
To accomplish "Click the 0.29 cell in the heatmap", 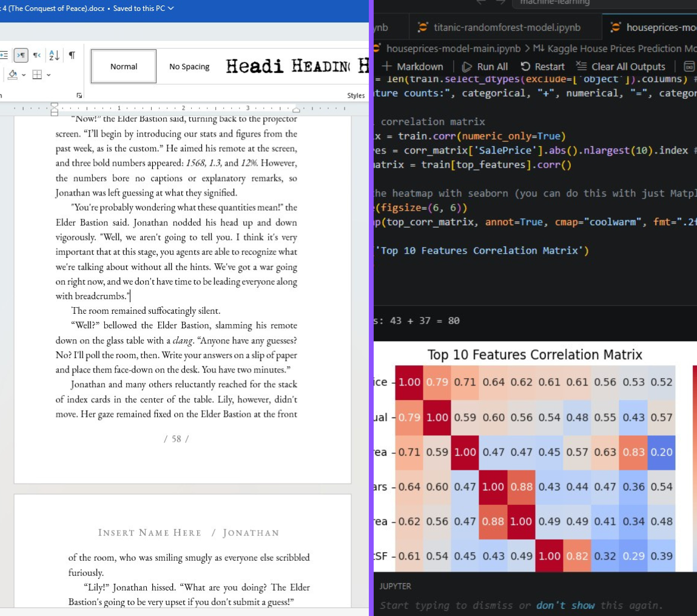I will [x=633, y=556].
